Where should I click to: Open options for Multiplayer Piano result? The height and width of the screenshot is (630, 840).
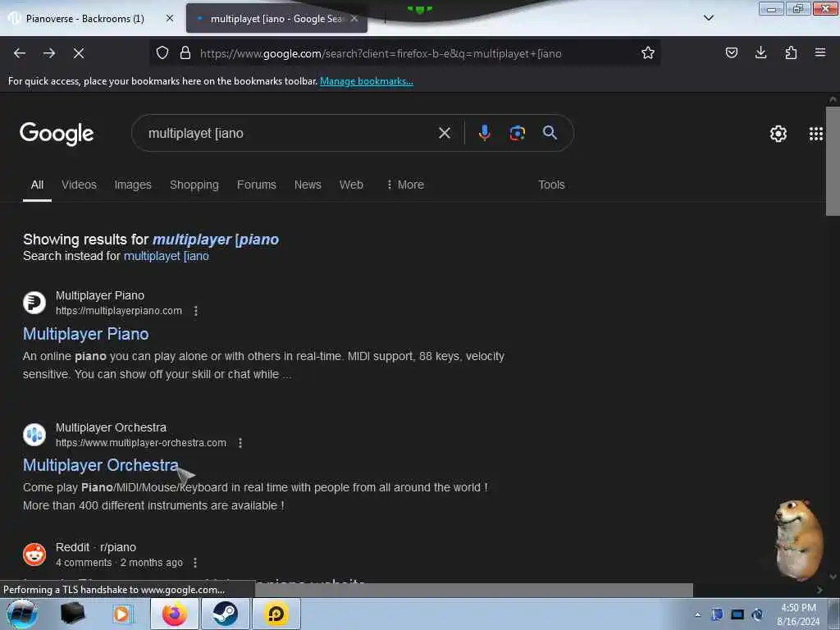(x=195, y=311)
